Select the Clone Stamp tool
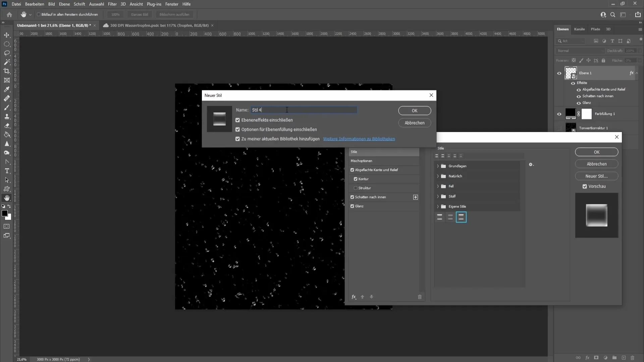This screenshot has width=644, height=362. [x=7, y=116]
